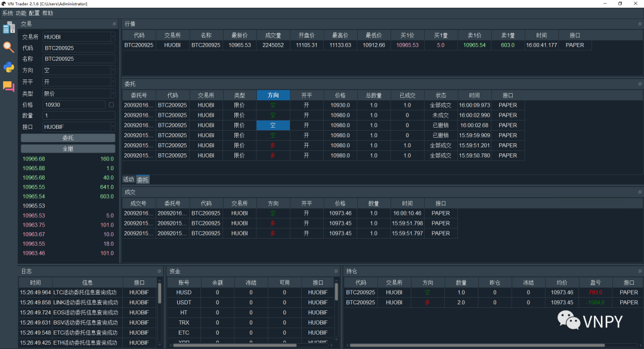The height and width of the screenshot is (349, 644).
Task: Click the 数量 quantity input field
Action: [79, 116]
